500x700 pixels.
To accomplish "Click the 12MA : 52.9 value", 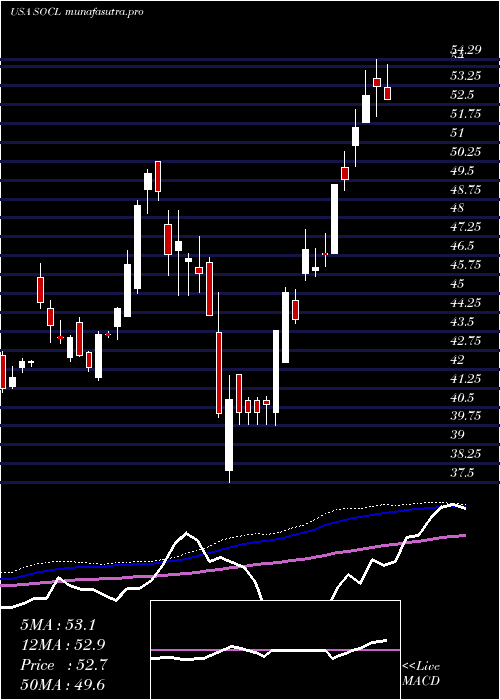I will tap(63, 645).
